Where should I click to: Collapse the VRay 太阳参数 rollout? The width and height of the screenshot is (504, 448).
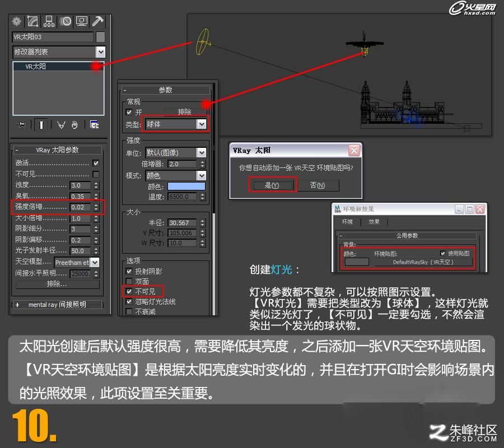57,150
